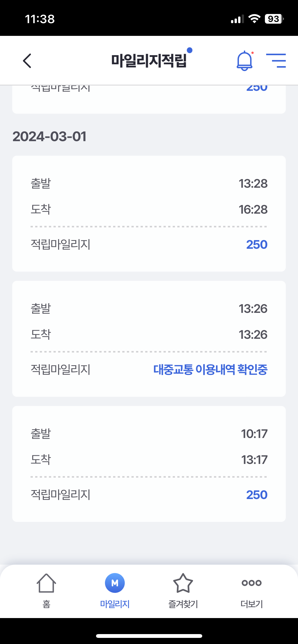Switch to the 홈 tab label
Viewport: 298px width, 644px height.
[46, 604]
